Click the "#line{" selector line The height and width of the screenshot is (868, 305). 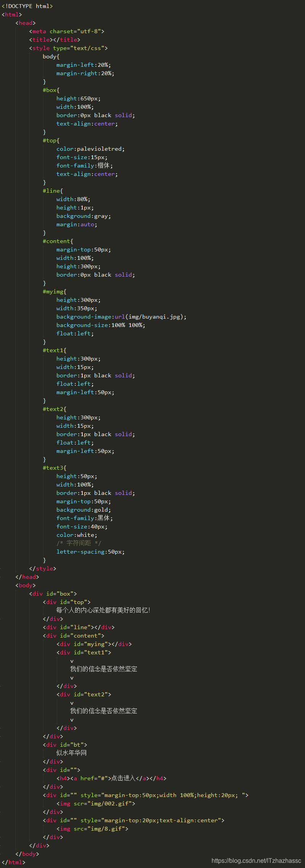tap(53, 191)
